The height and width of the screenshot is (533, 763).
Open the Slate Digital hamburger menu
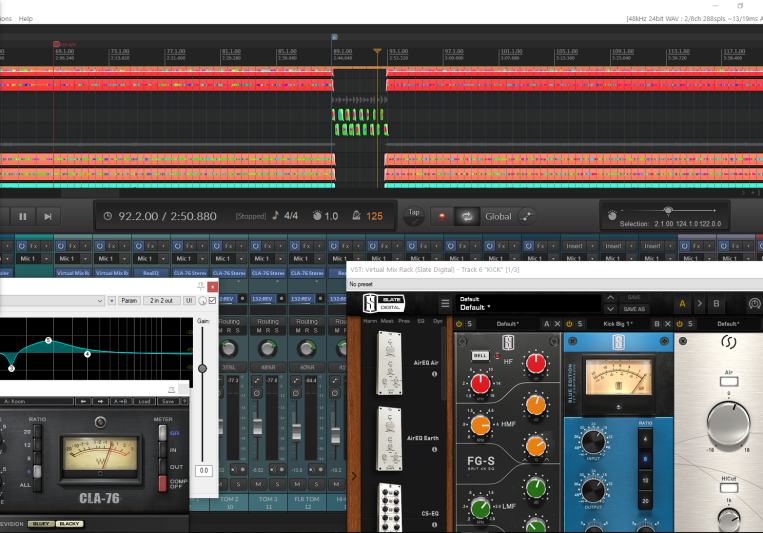pyautogui.click(x=445, y=304)
